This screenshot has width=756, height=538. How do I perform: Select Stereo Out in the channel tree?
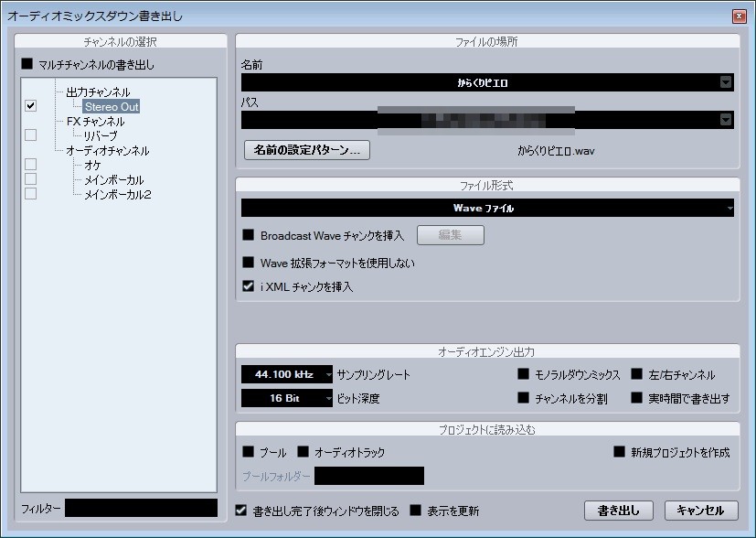[112, 107]
